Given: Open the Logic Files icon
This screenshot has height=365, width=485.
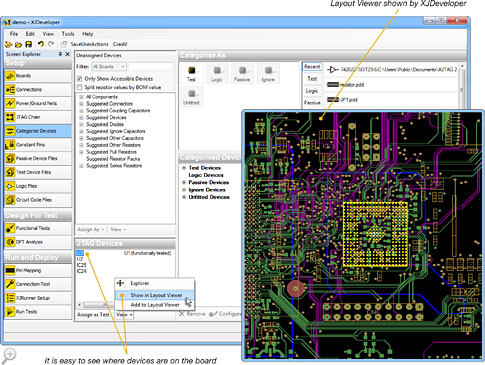Looking at the screenshot, I should [10, 186].
